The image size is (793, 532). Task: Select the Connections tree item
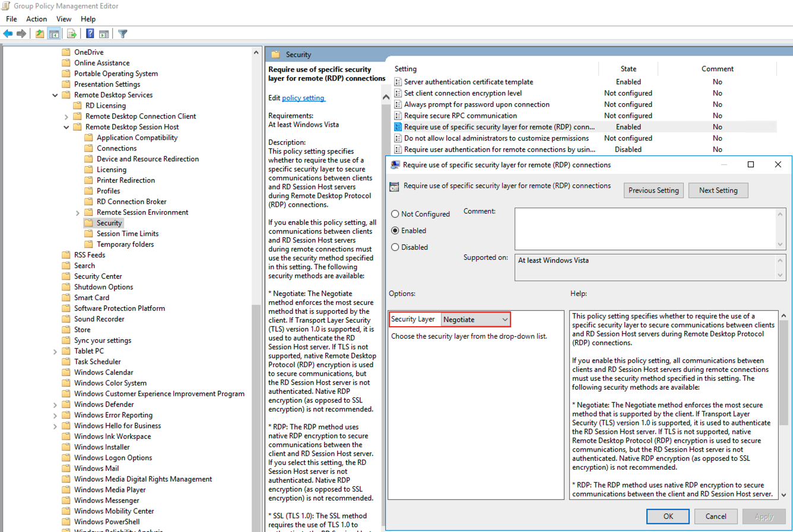point(116,148)
